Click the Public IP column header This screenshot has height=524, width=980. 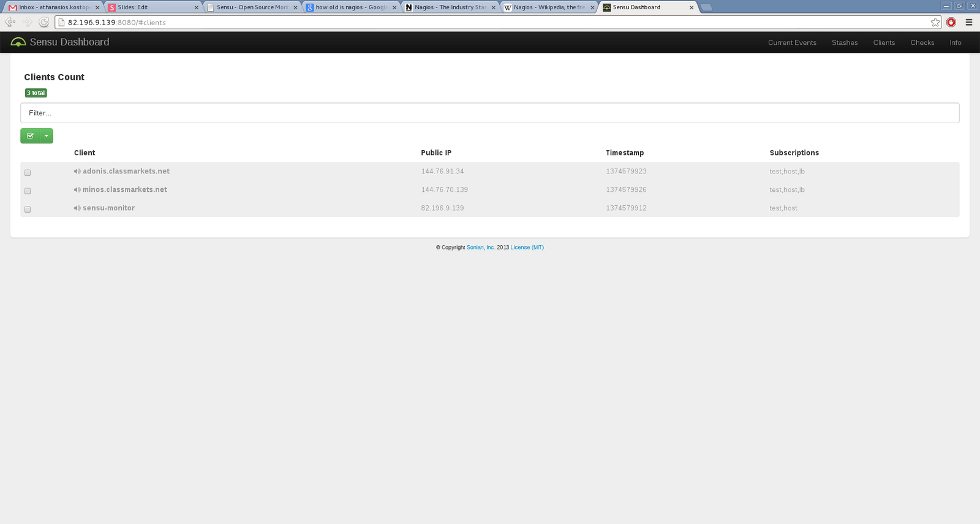click(436, 153)
